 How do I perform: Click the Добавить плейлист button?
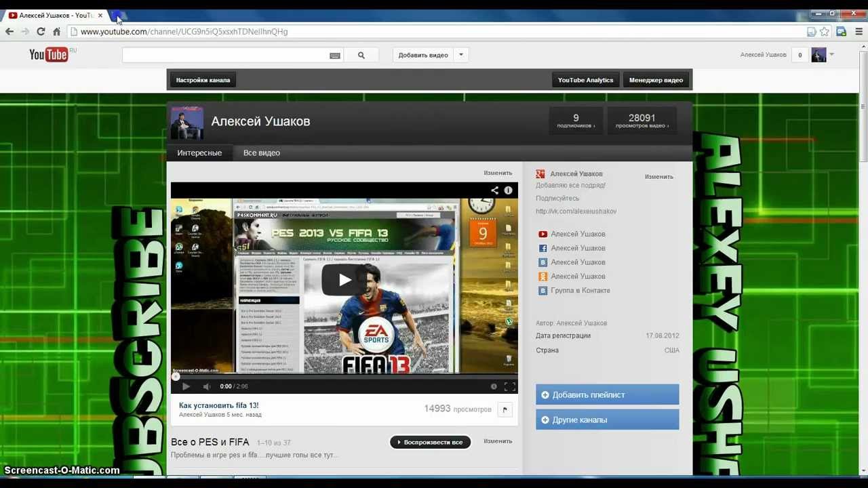pos(608,394)
